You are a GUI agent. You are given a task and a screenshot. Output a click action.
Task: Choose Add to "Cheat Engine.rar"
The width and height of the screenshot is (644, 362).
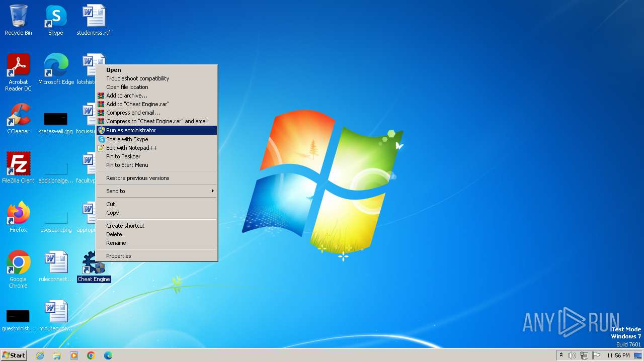click(x=156, y=104)
